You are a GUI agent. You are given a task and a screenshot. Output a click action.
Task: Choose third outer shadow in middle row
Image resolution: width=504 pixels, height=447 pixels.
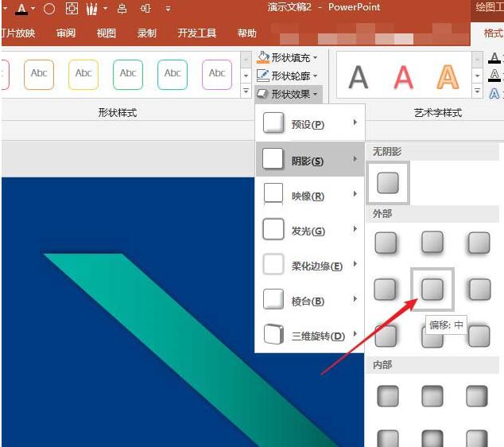point(479,289)
